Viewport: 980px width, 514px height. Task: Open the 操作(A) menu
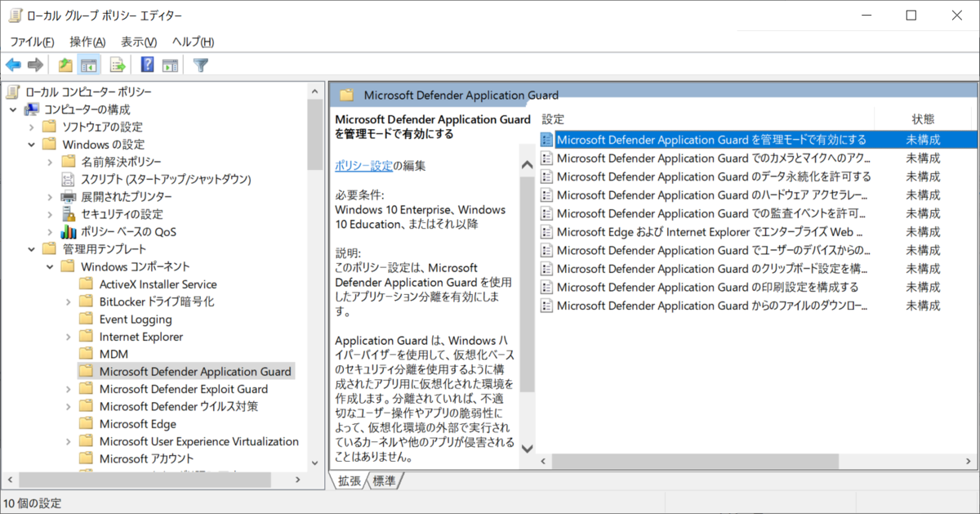coord(87,42)
